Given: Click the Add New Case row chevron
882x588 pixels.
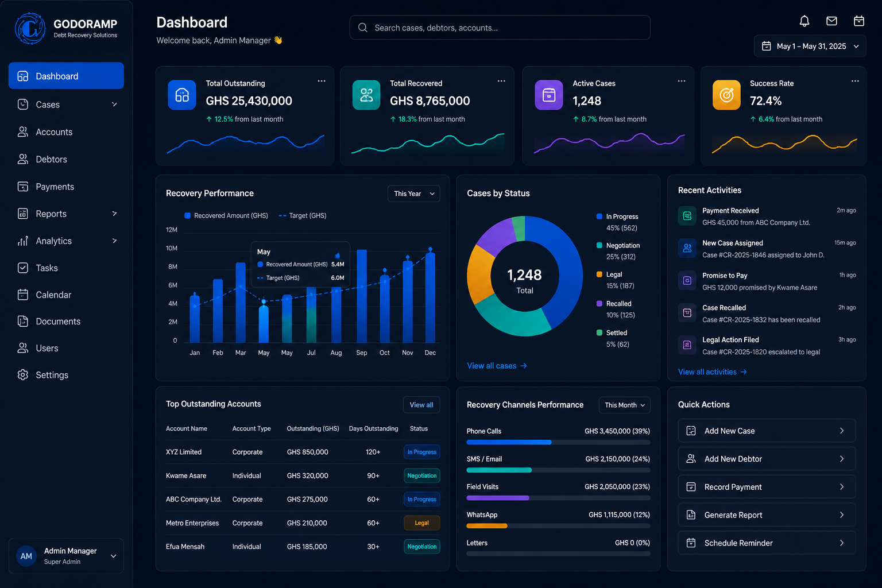Looking at the screenshot, I should click(x=842, y=431).
